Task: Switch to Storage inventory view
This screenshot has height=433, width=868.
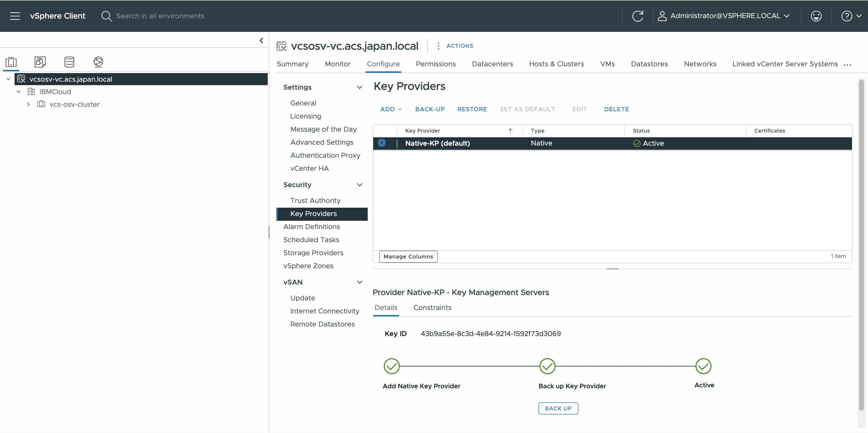Action: point(69,62)
